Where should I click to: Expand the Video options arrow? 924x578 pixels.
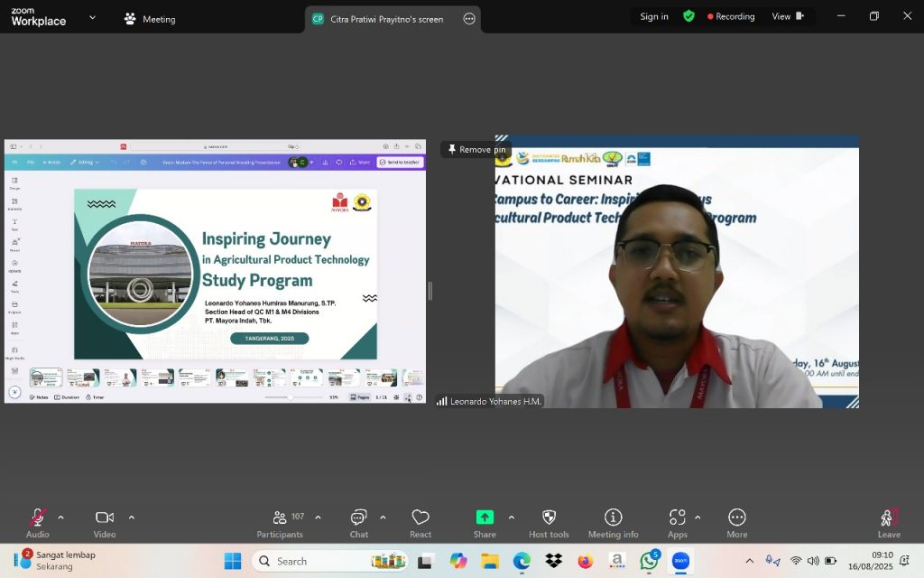pos(132,517)
